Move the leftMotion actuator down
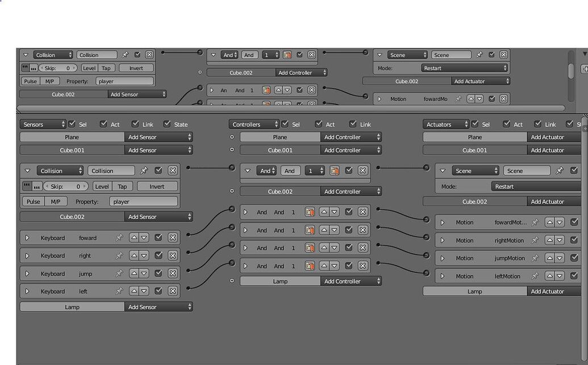Image resolution: width=588 pixels, height=365 pixels. (560, 276)
